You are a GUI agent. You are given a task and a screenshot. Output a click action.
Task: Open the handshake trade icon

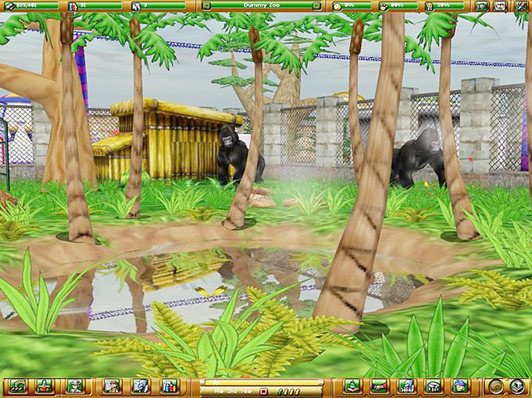click(x=379, y=386)
